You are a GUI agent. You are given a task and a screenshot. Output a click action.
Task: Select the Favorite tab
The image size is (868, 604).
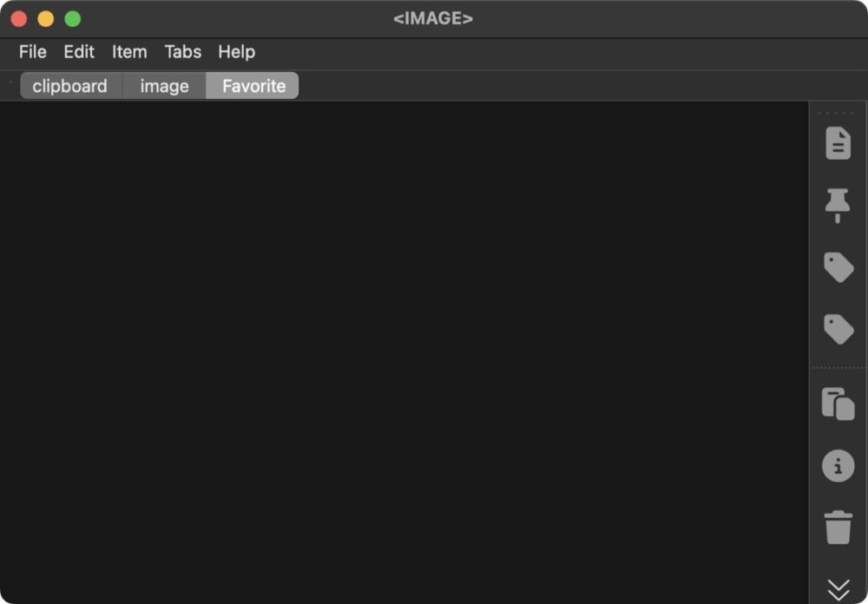click(x=253, y=86)
